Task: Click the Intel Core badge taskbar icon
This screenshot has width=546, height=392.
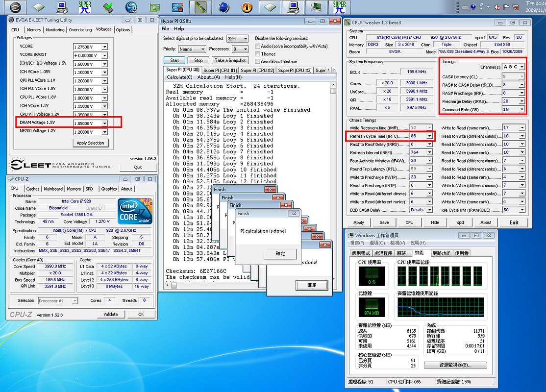Action: click(x=177, y=7)
